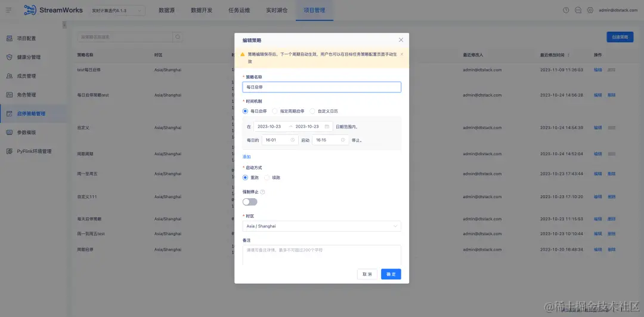Click the calendar icon in date range

tap(327, 127)
